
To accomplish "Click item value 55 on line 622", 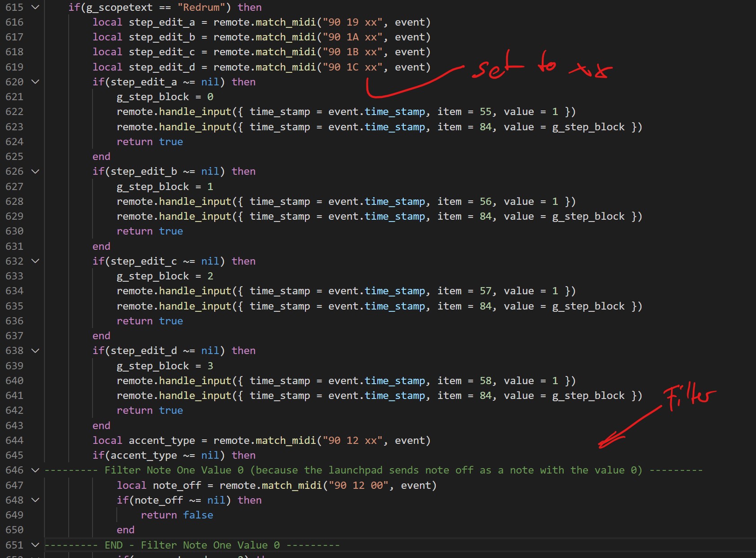I will pos(486,111).
